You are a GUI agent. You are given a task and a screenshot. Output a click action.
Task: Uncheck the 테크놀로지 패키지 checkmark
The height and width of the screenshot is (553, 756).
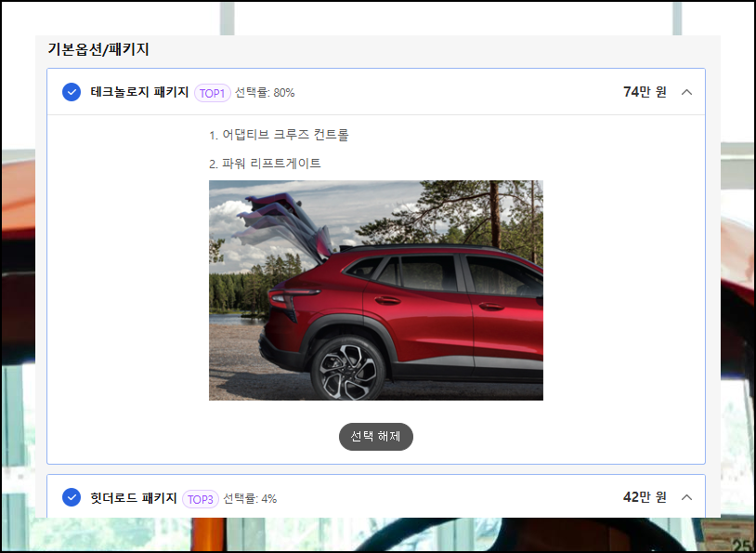coord(72,92)
